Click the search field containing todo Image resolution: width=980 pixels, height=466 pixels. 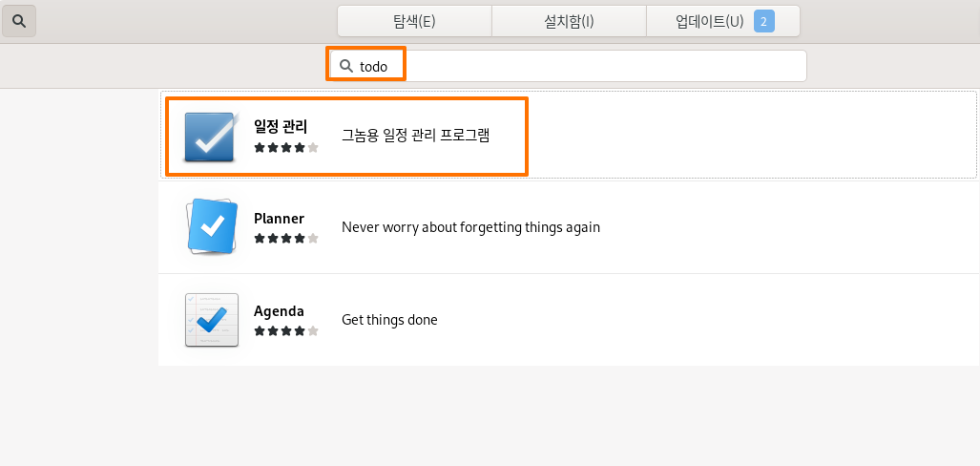pos(568,66)
